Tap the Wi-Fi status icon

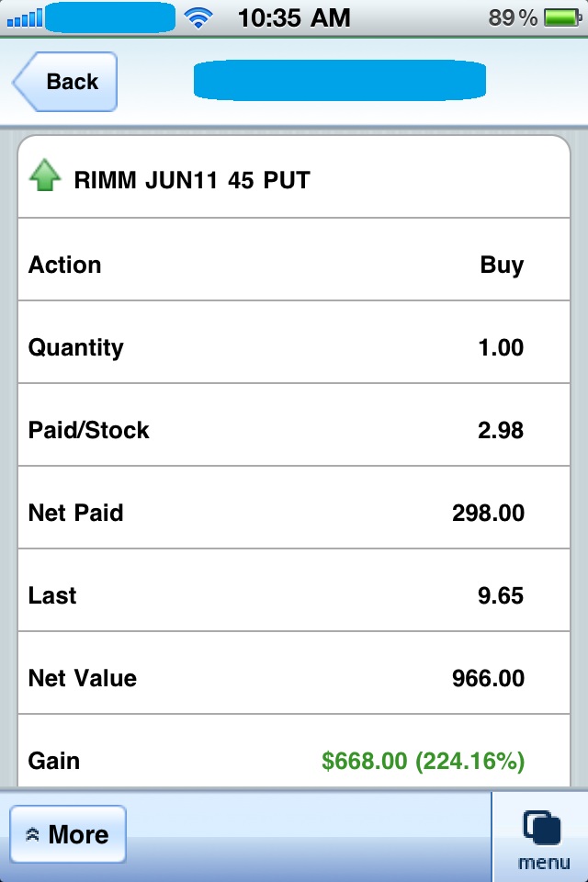(197, 17)
